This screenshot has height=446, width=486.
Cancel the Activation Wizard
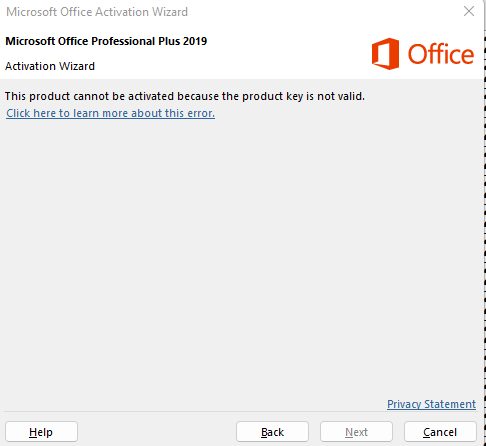[440, 432]
